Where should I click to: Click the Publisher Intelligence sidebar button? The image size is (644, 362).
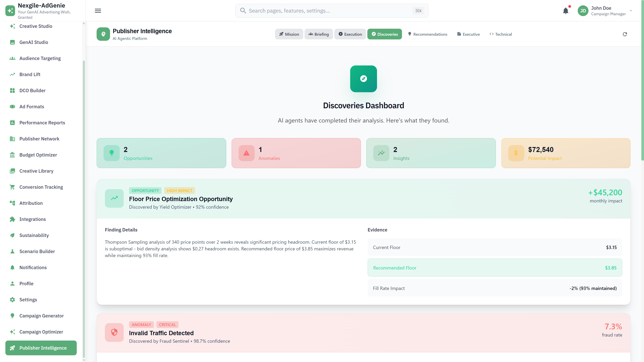tap(41, 348)
